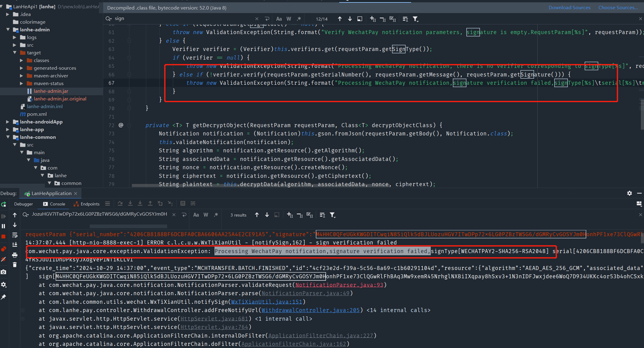Expand the lanhe-androidApp module
The height and width of the screenshot is (348, 644).
(x=8, y=122)
